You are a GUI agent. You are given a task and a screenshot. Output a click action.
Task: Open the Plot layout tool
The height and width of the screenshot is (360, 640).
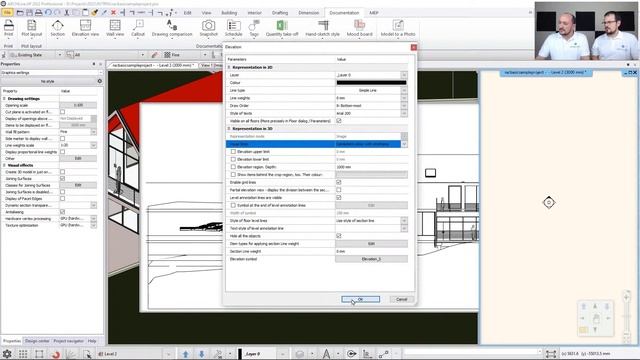(31, 28)
